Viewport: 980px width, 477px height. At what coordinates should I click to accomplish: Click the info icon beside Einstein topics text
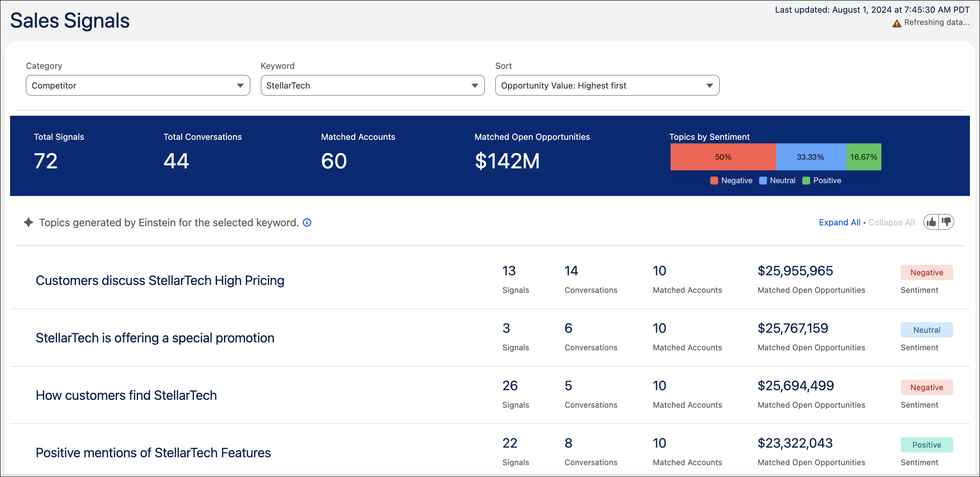pos(307,223)
